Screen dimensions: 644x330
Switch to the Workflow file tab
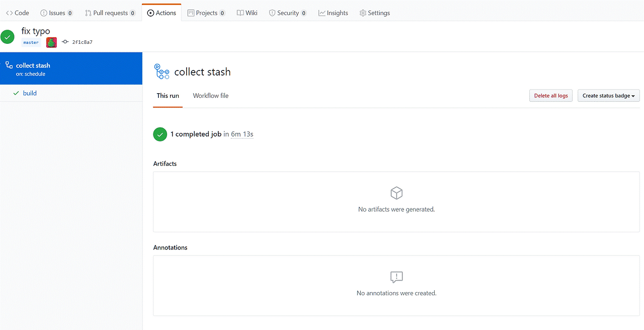(211, 96)
